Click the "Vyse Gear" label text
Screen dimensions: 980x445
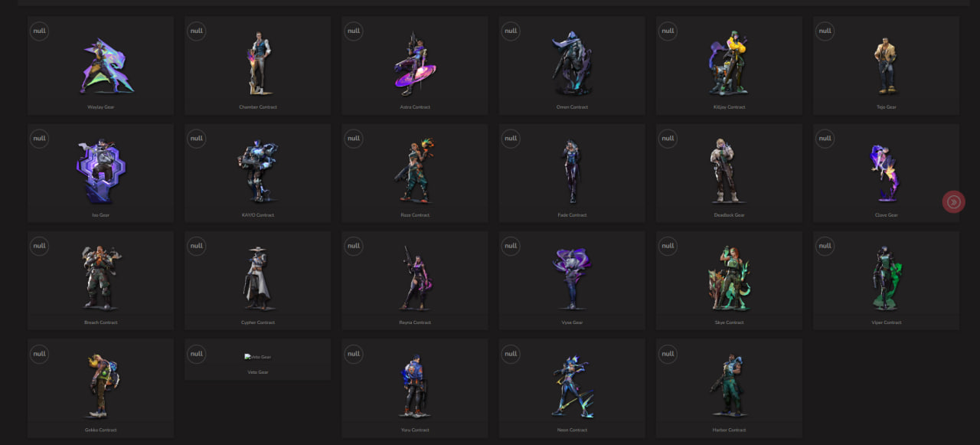point(572,322)
